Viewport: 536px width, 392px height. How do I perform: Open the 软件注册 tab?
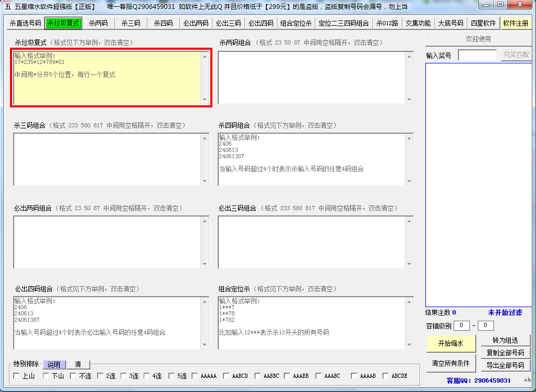(516, 24)
